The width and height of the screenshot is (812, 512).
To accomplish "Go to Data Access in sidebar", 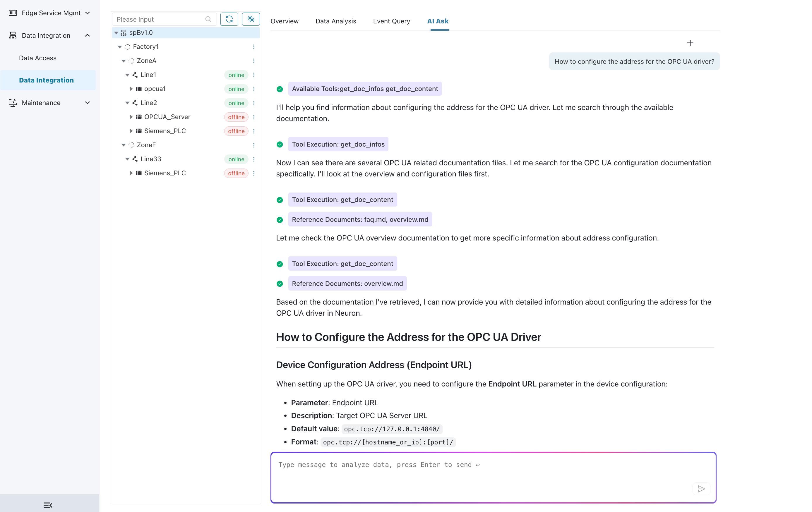I will (x=38, y=58).
